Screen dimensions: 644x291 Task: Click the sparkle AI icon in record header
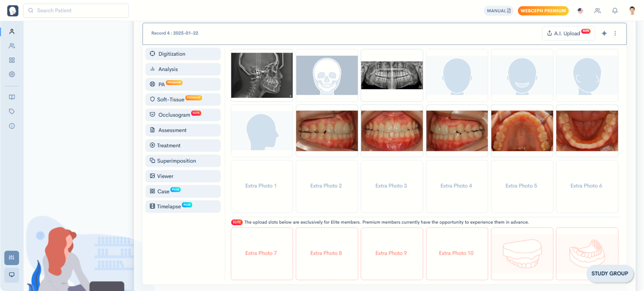click(604, 34)
